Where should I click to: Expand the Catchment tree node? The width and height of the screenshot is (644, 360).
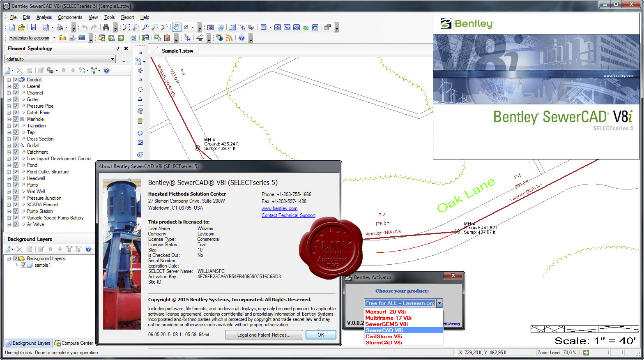(9, 152)
